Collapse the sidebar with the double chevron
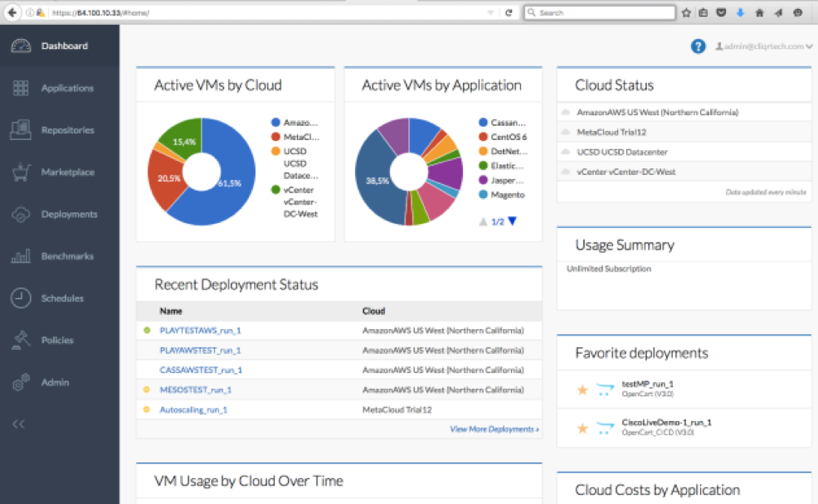The width and height of the screenshot is (818, 504). [18, 424]
